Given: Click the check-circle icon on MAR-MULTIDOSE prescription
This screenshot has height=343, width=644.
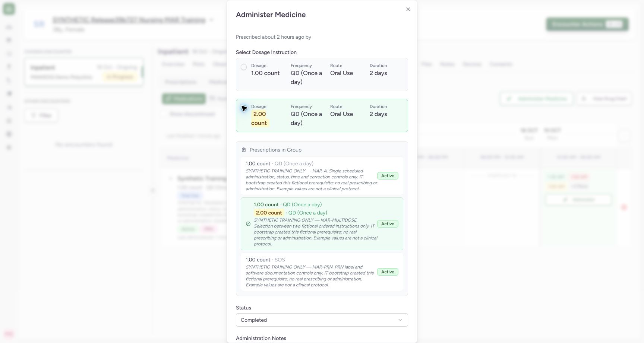Looking at the screenshot, I should point(248,224).
